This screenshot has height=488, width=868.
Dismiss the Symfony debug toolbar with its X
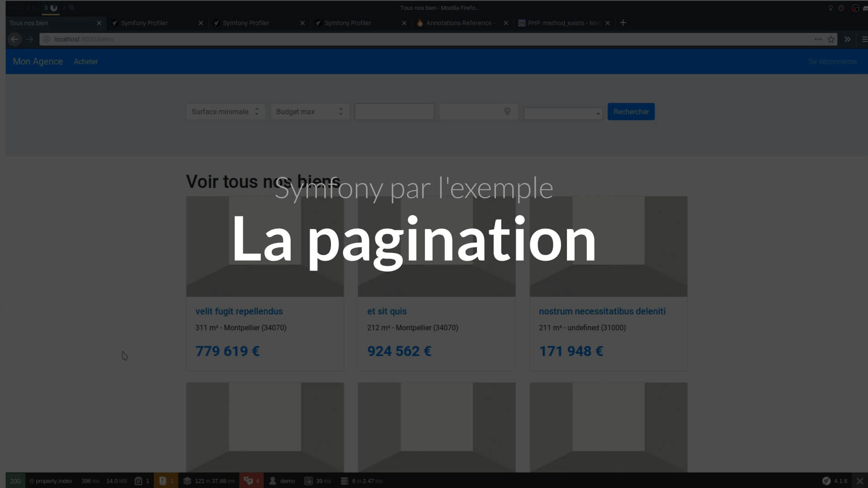(859, 481)
